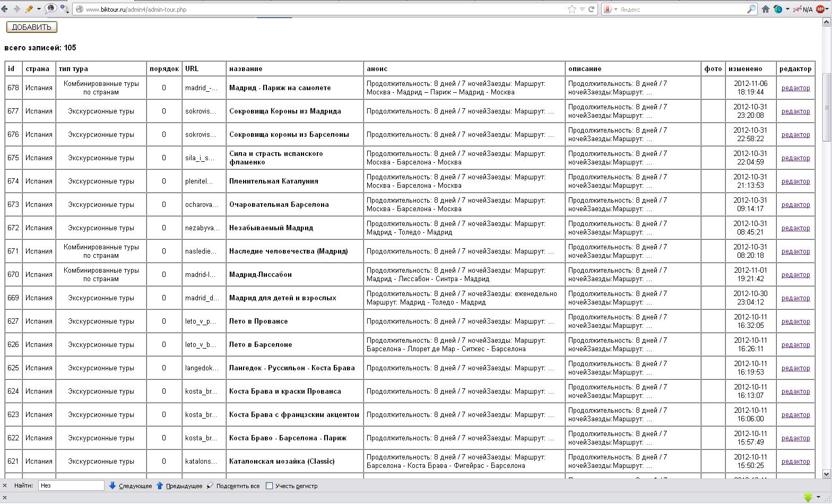Open the download arrow dropdown menu
The width and height of the screenshot is (832, 504).
819,498
